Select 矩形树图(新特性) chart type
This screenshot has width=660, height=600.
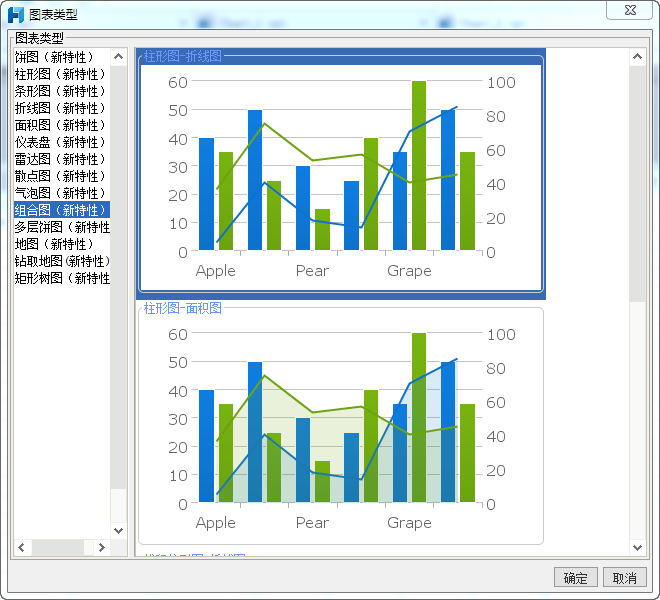click(62, 278)
